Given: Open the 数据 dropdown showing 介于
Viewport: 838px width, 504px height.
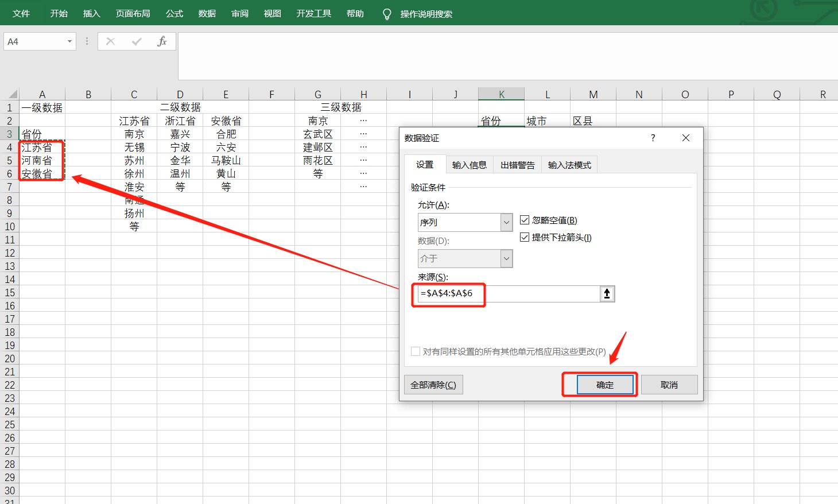Looking at the screenshot, I should [506, 258].
